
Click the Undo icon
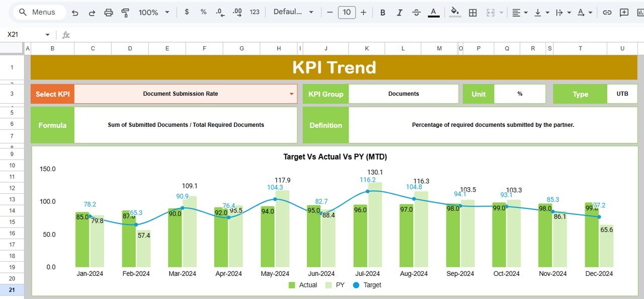tap(75, 13)
